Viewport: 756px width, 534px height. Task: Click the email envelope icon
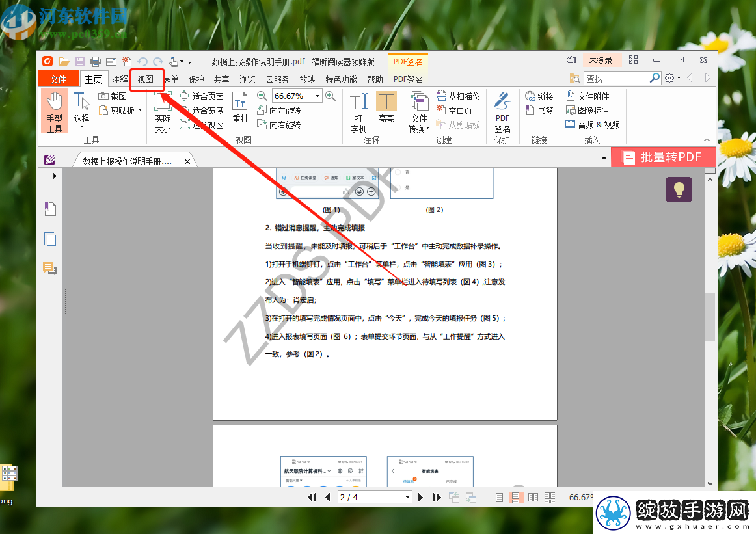pos(111,62)
